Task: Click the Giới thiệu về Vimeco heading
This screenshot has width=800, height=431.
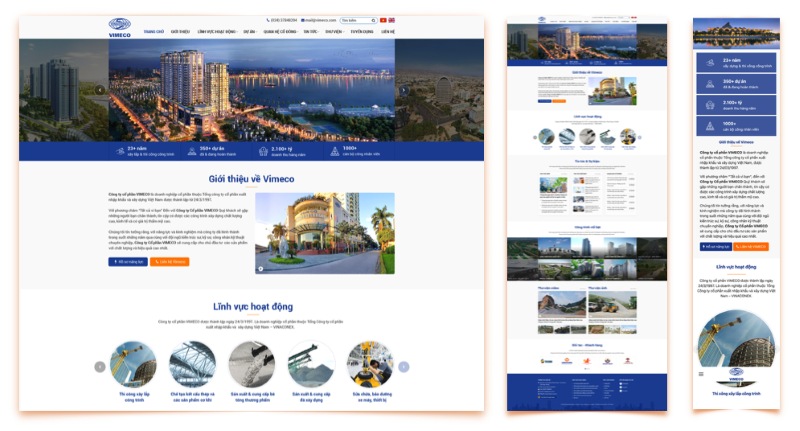Action: point(252,179)
